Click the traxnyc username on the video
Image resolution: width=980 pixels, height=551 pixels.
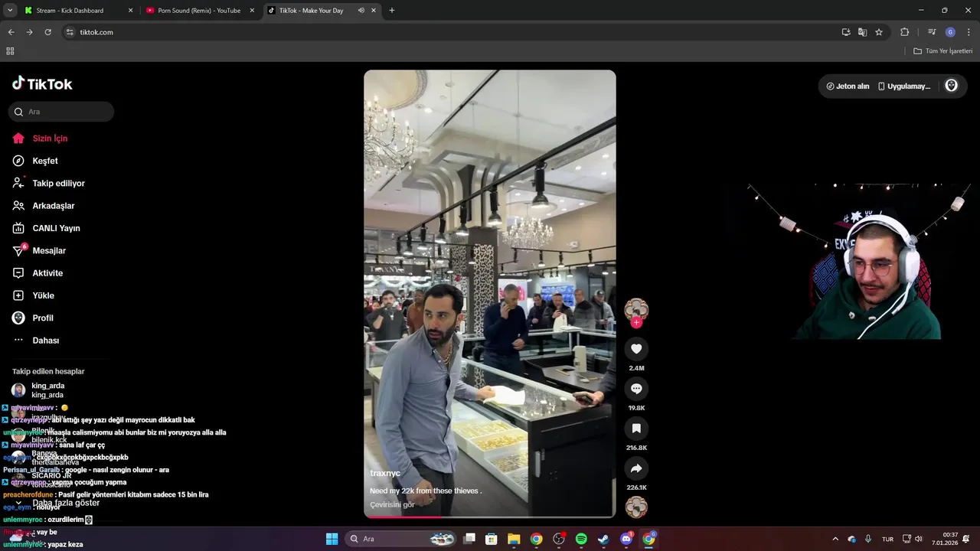[x=385, y=474]
